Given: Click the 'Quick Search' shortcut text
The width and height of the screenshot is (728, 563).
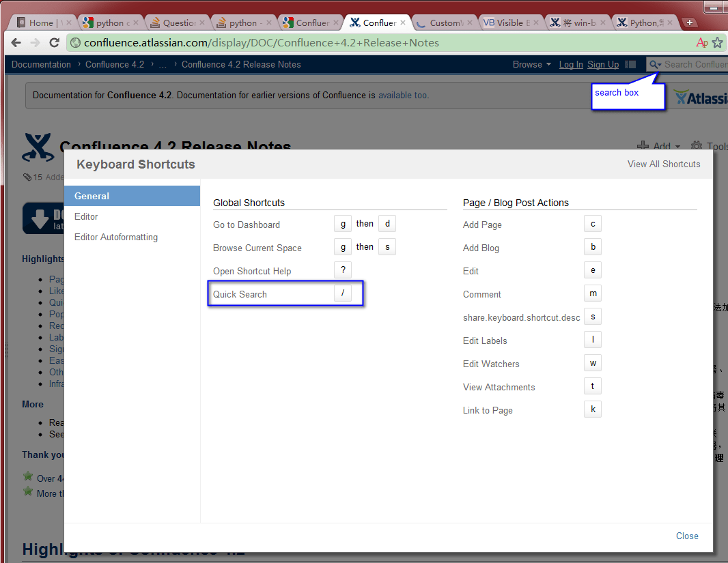Looking at the screenshot, I should pyautogui.click(x=240, y=295).
